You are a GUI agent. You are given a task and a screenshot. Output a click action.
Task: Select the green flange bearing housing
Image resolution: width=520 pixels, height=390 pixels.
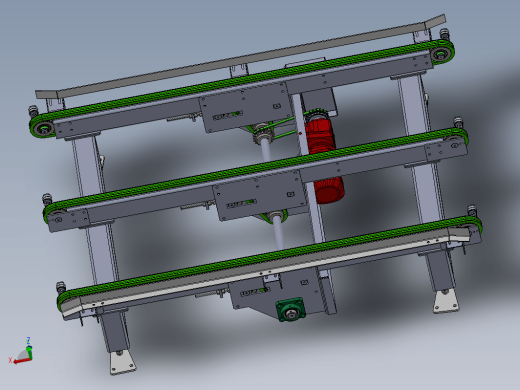click(x=290, y=310)
